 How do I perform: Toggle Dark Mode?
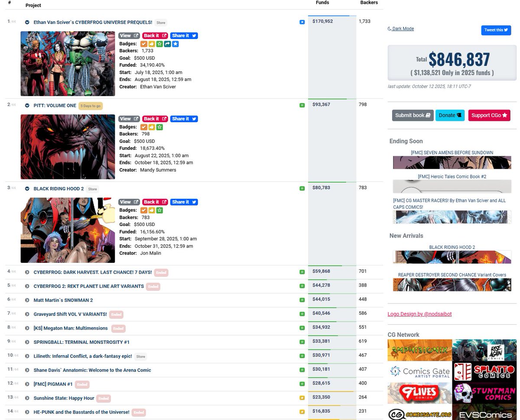(x=401, y=29)
